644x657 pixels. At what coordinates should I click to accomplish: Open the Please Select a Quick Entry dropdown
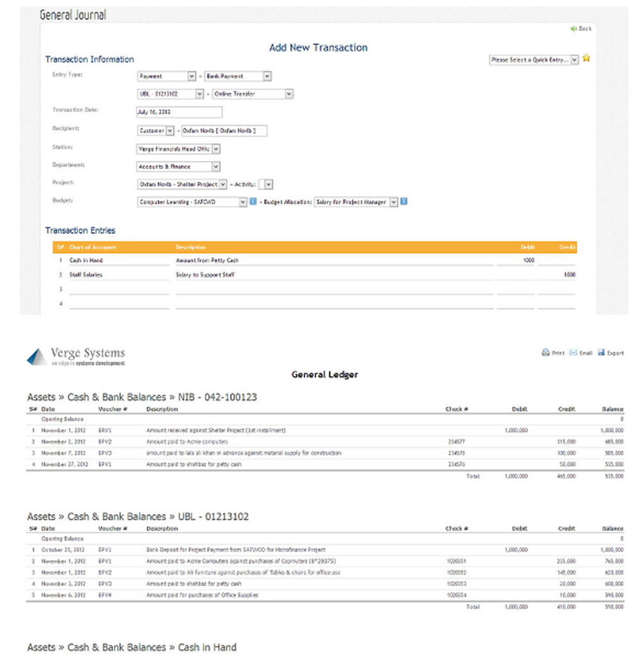[x=534, y=60]
